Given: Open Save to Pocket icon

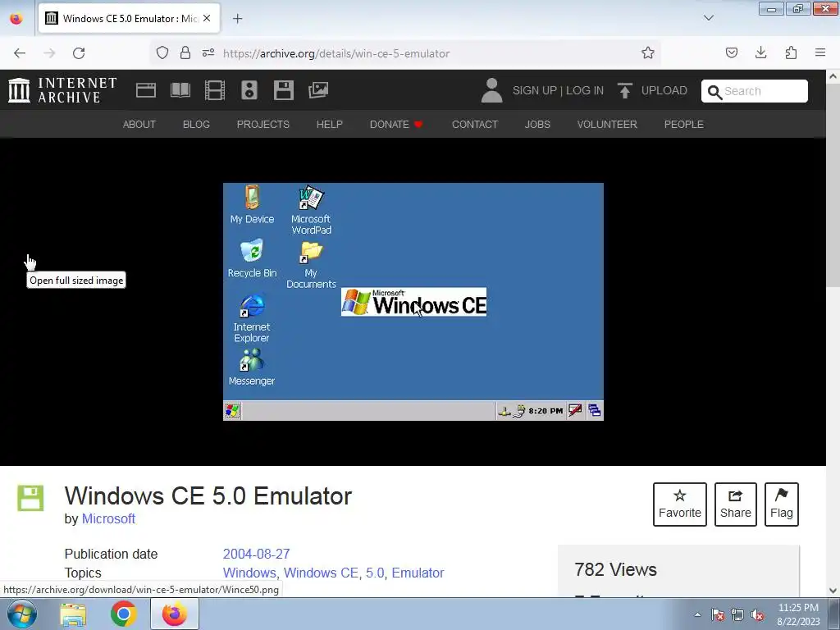Looking at the screenshot, I should pyautogui.click(x=731, y=53).
